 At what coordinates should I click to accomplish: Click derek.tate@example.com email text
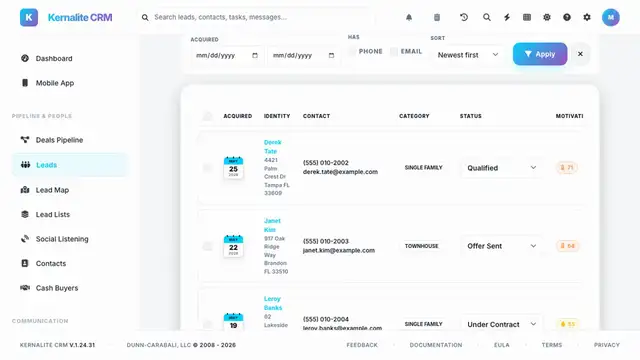click(x=340, y=172)
